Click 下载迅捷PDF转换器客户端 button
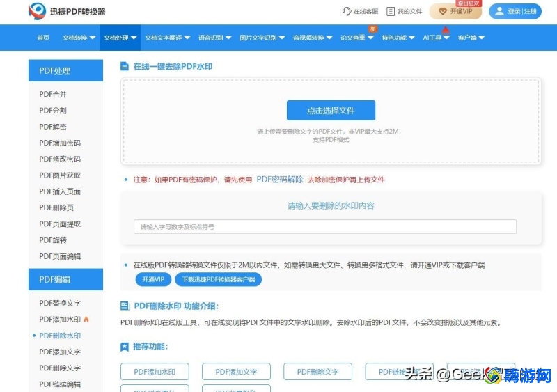 click(x=219, y=279)
